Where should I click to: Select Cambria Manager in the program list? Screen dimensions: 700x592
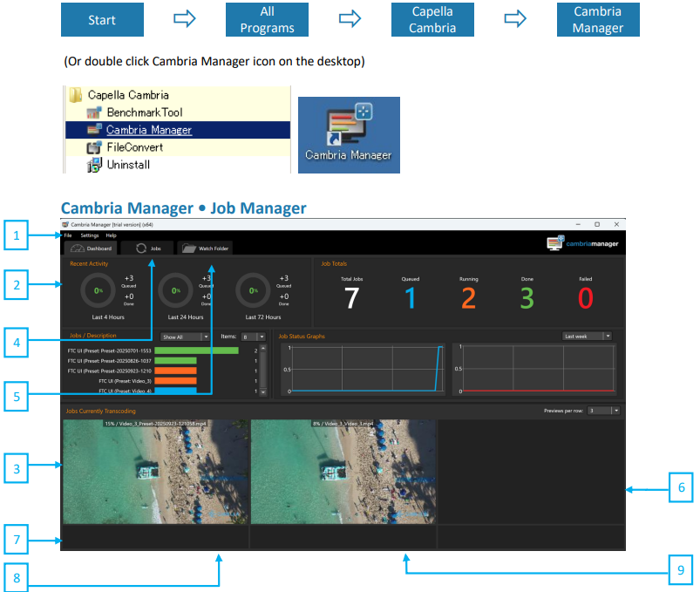click(149, 130)
